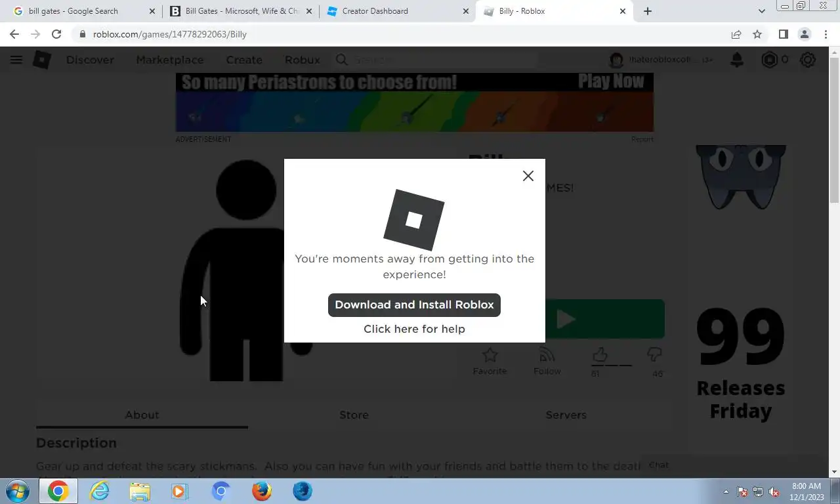Report the advertisement
This screenshot has width=840, height=504.
coord(642,139)
